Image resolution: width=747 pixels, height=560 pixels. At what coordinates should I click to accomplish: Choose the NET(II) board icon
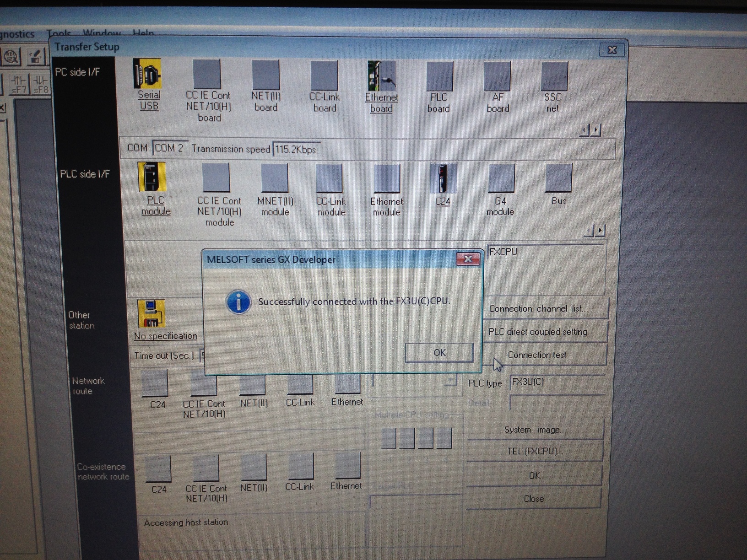(266, 75)
